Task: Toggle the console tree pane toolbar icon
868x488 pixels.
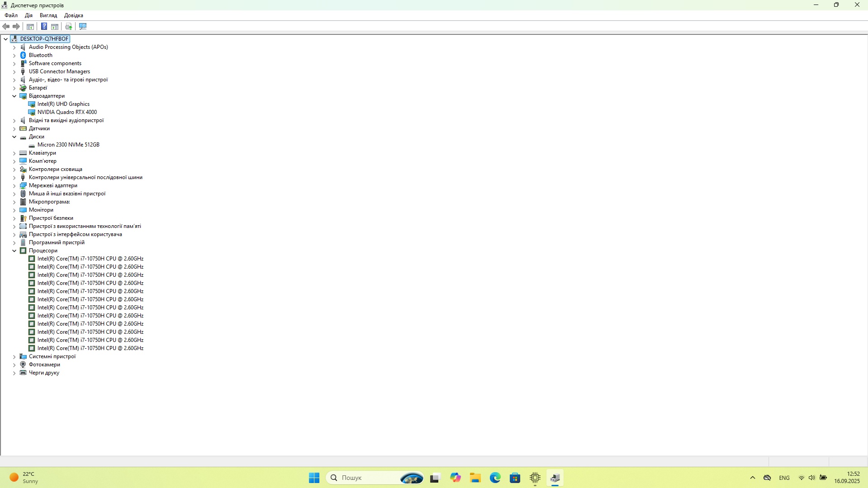Action: [30, 26]
